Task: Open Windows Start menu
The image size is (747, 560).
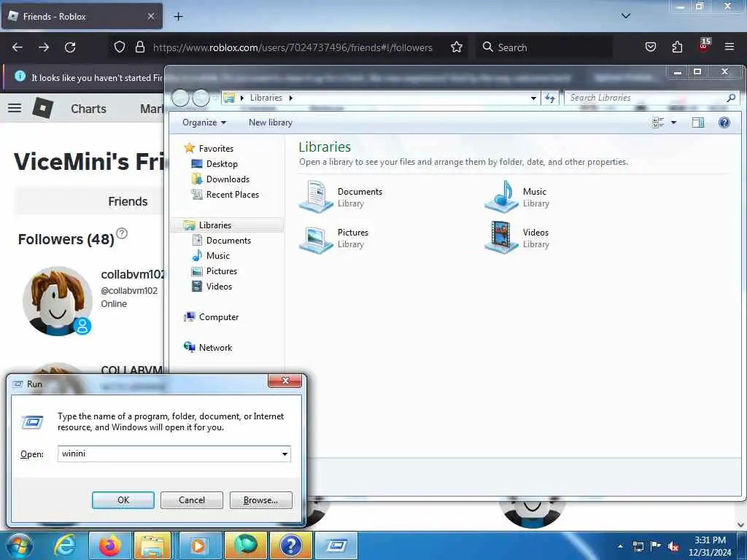Action: (x=20, y=545)
